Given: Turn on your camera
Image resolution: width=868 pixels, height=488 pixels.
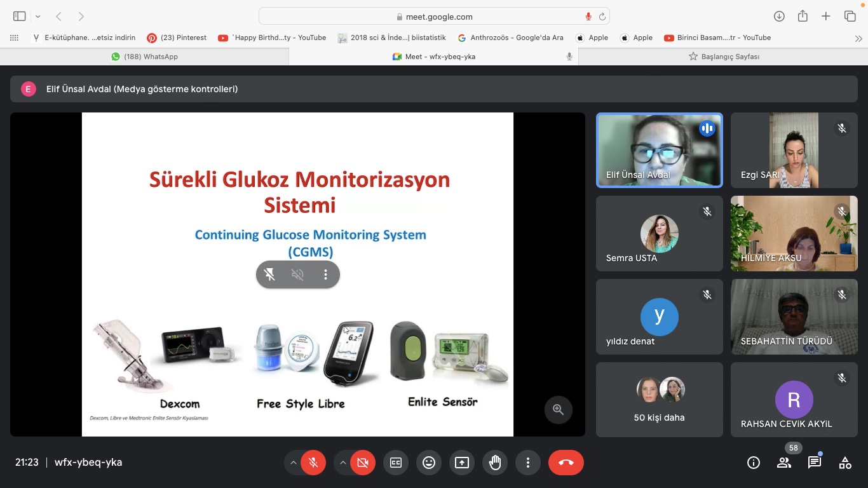Looking at the screenshot, I should (363, 463).
